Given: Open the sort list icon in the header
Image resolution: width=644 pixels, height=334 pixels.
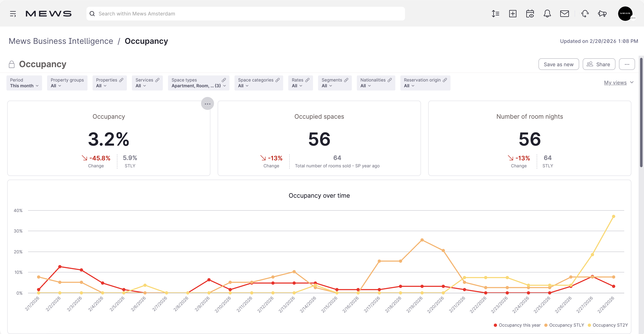Looking at the screenshot, I should pos(496,13).
